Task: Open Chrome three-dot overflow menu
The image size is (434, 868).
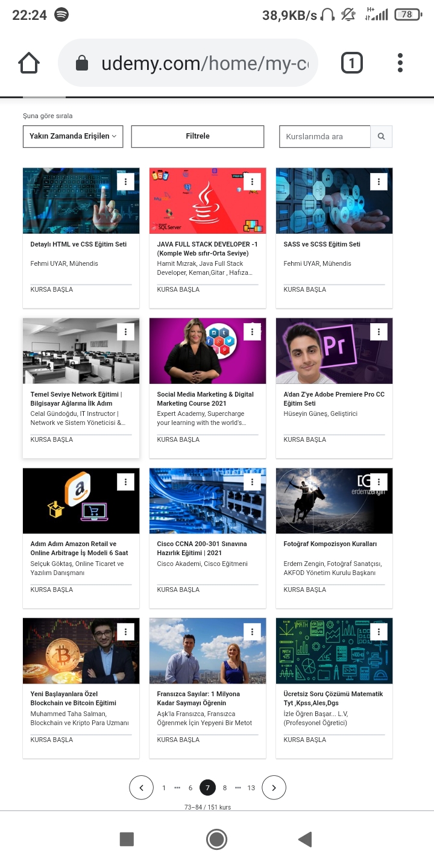Action: 400,63
